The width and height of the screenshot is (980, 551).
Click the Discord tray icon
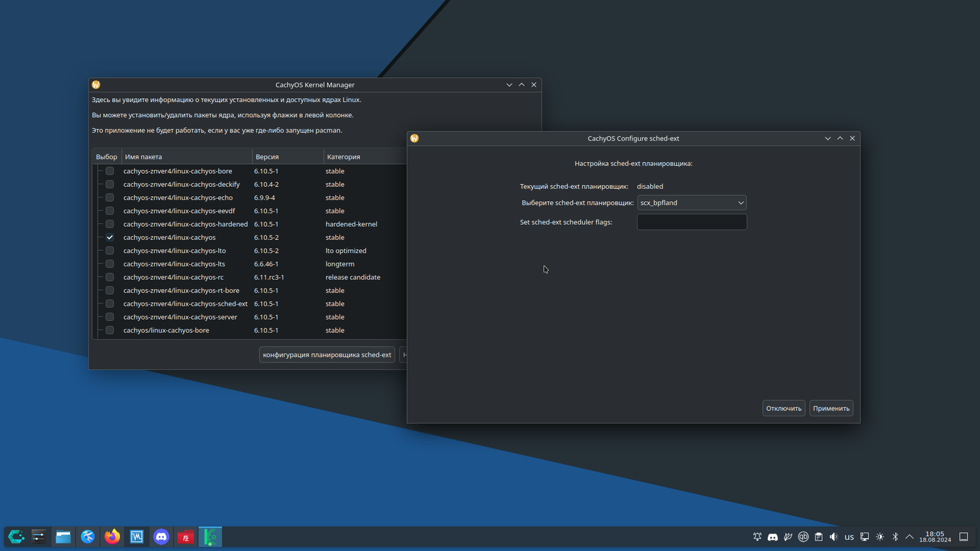click(773, 537)
